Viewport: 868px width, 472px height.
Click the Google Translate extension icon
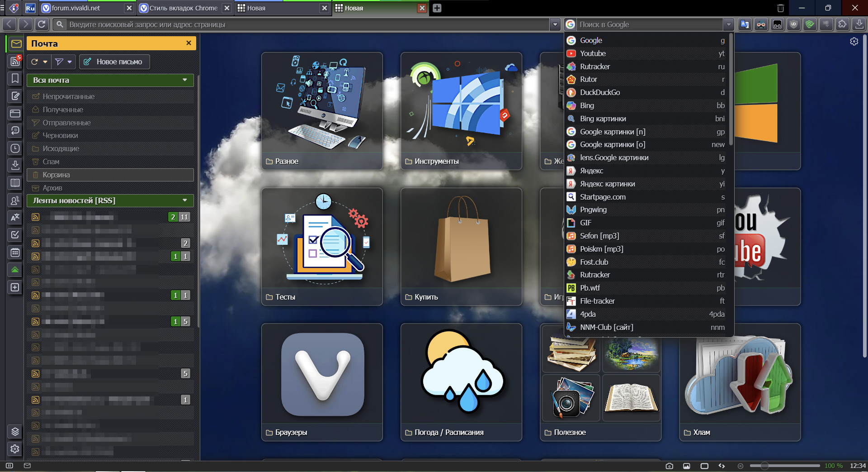point(745,24)
